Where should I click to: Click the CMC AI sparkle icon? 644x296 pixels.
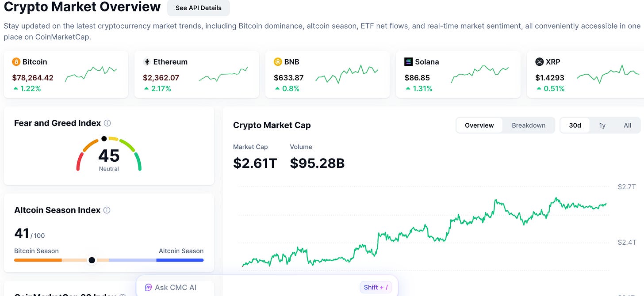(x=149, y=288)
